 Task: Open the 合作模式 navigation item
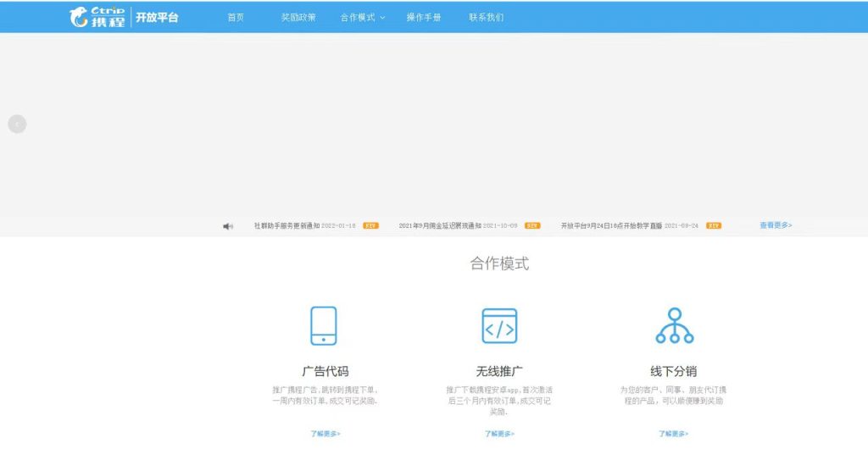pyautogui.click(x=358, y=18)
